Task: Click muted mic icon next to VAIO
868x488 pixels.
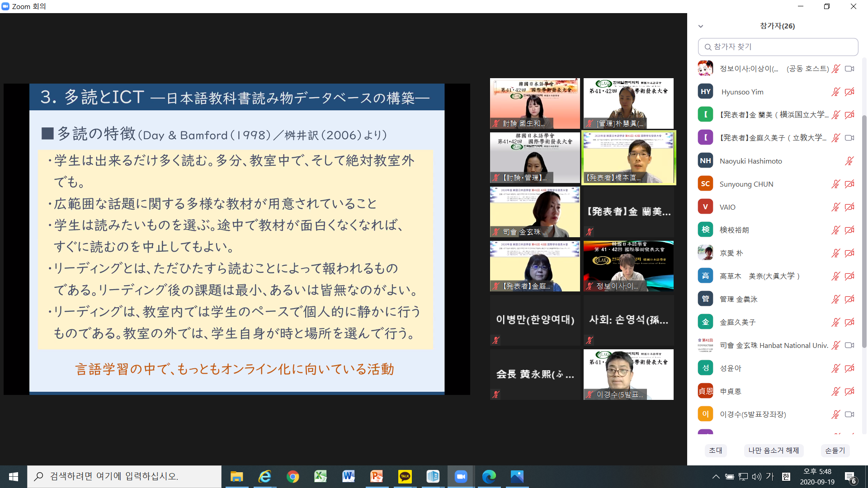Action: [835, 207]
